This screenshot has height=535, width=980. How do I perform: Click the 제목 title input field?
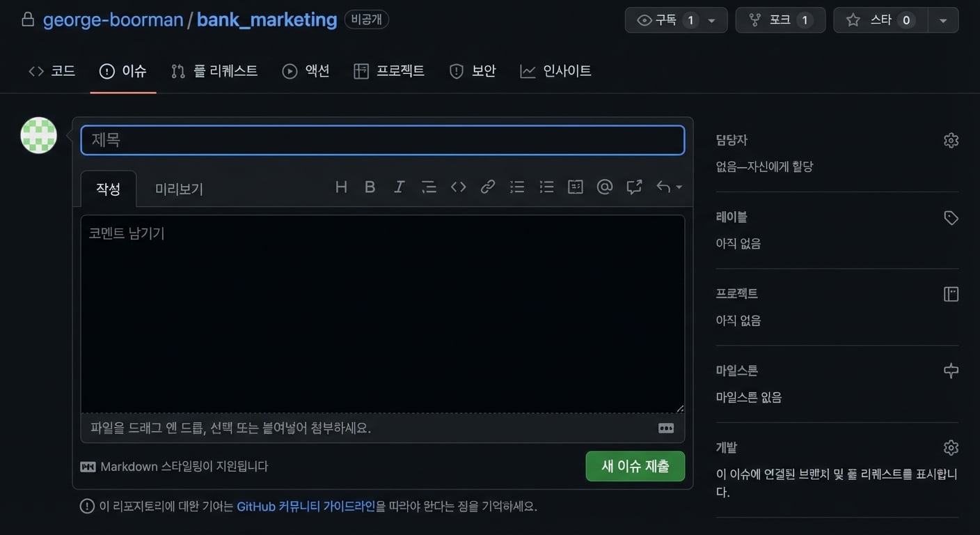(383, 140)
